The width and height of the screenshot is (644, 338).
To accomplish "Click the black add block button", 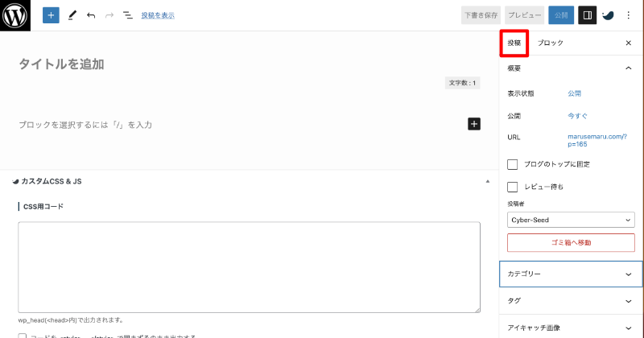I will click(x=474, y=124).
